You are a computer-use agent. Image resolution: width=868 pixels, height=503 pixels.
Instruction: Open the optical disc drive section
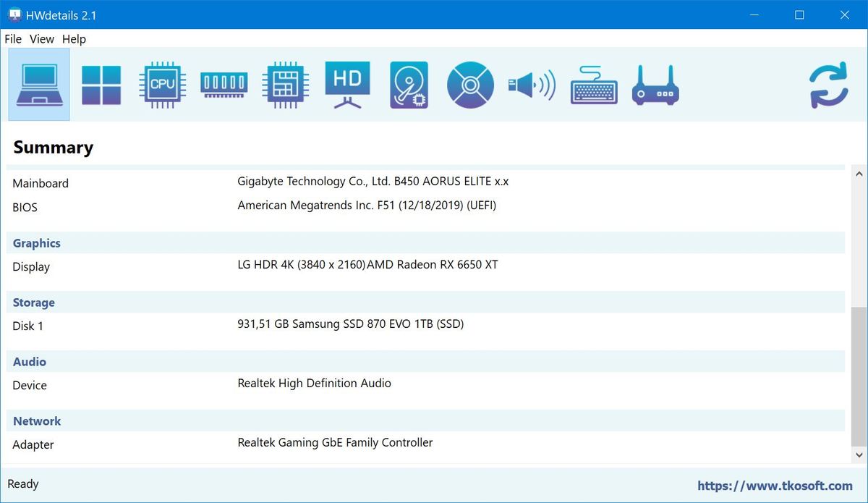point(470,85)
